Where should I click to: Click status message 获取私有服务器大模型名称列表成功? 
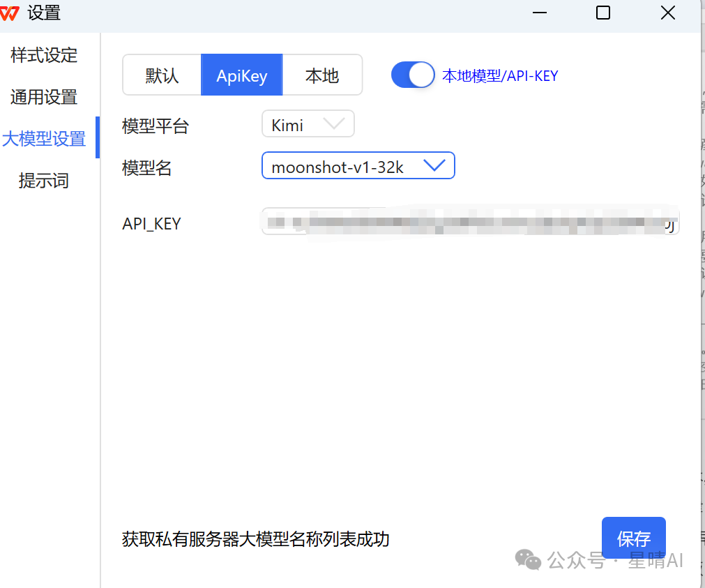(x=255, y=539)
